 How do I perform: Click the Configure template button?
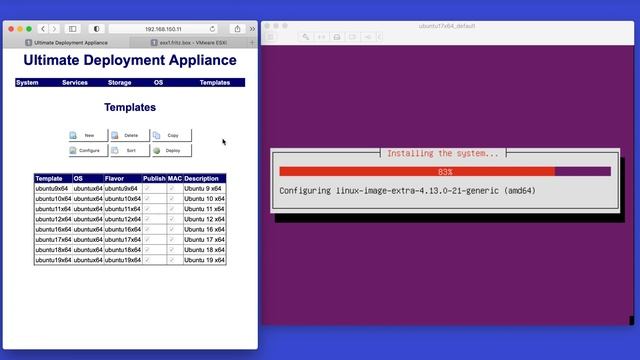click(88, 150)
